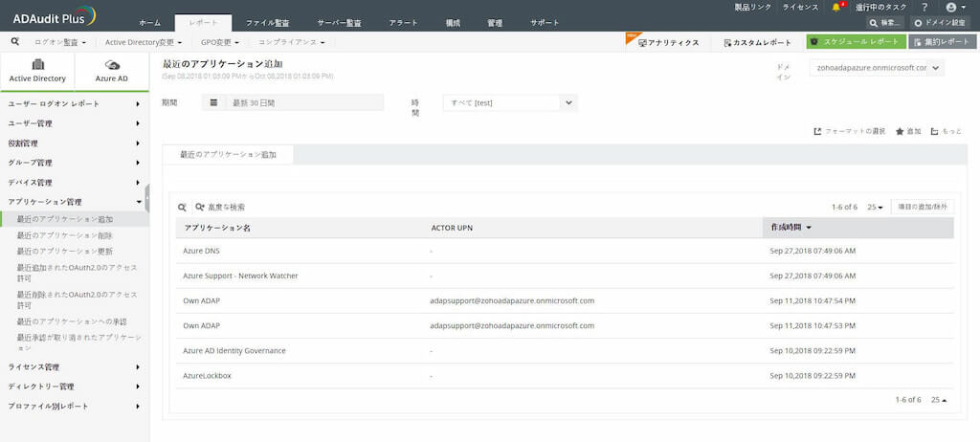The image size is (980, 442).
Task: Click the 項目の追加/除外 button
Action: coord(923,207)
